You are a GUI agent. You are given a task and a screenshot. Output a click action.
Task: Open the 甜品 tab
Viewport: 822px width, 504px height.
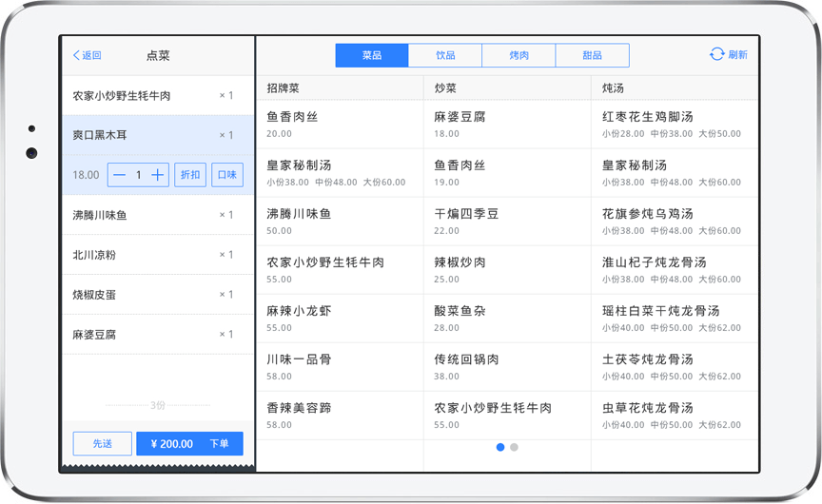pos(592,55)
